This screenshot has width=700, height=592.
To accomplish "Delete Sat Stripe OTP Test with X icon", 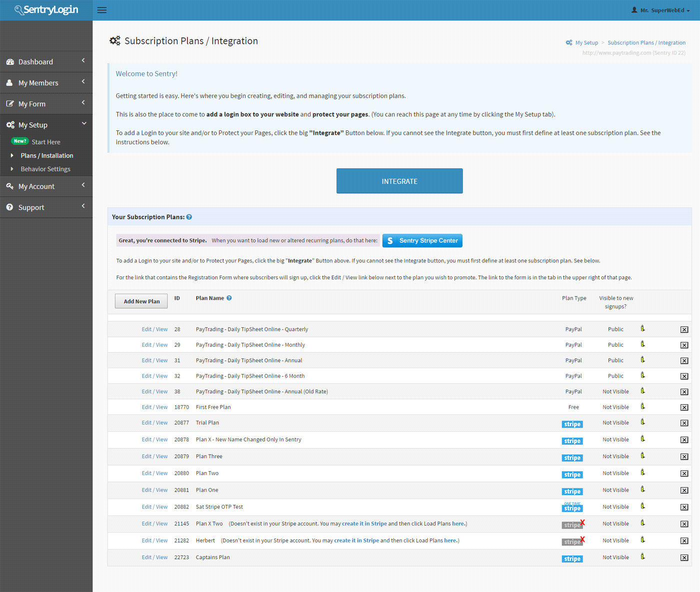I will pyautogui.click(x=684, y=507).
